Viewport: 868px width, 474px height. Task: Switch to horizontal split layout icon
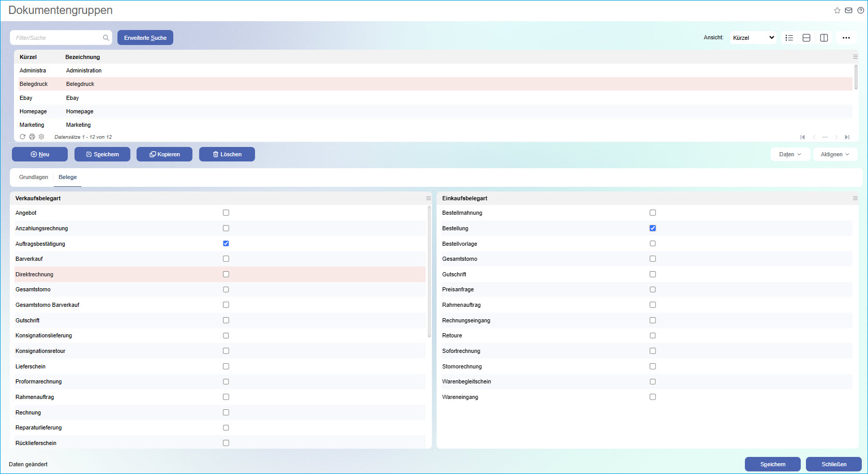[806, 38]
